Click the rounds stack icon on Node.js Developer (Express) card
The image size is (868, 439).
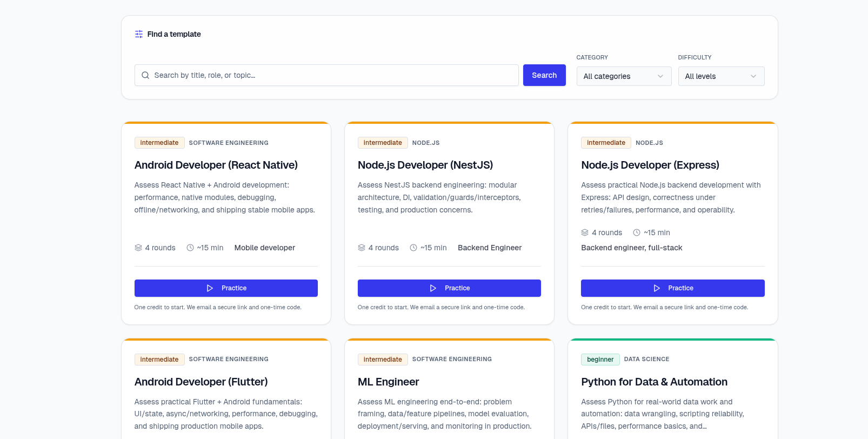point(585,232)
